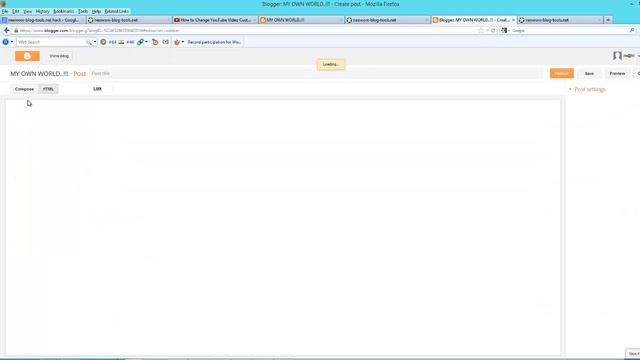Switch to HTML editor mode
This screenshot has height=360, width=640.
(x=48, y=89)
